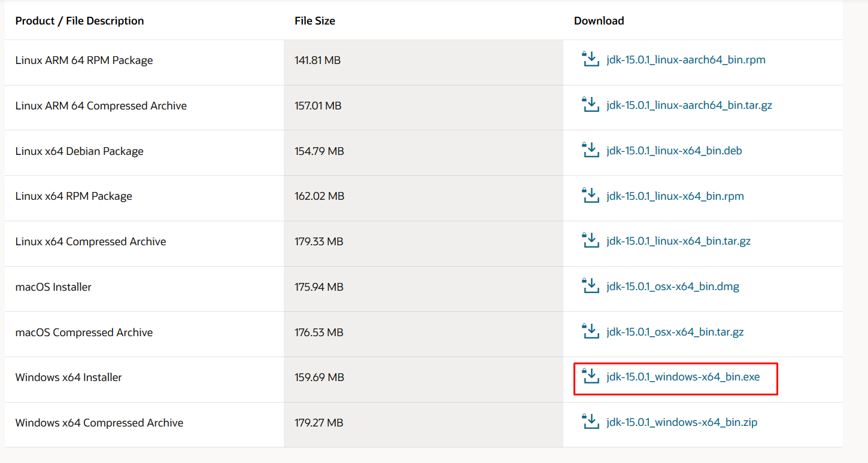The width and height of the screenshot is (868, 463).
Task: Click the File Size column header
Action: coord(315,21)
